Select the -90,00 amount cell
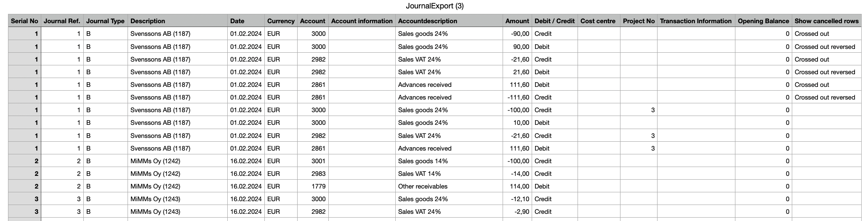The width and height of the screenshot is (868, 221). [x=517, y=34]
